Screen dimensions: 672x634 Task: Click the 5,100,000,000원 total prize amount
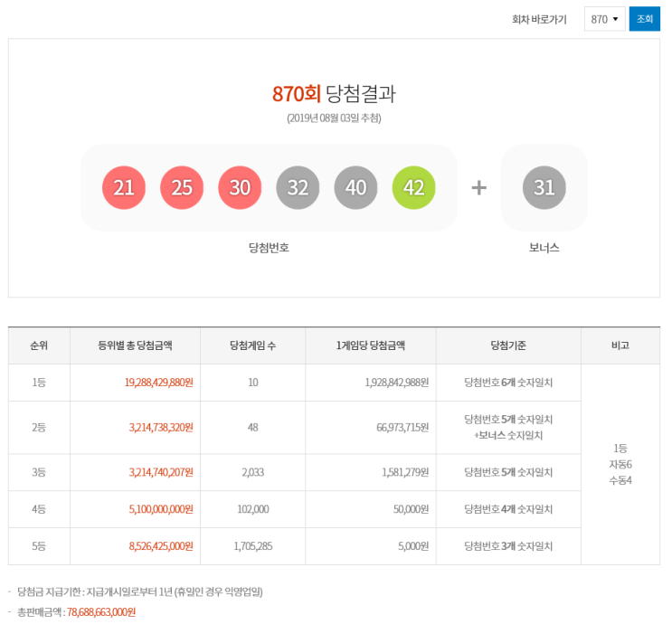click(161, 509)
